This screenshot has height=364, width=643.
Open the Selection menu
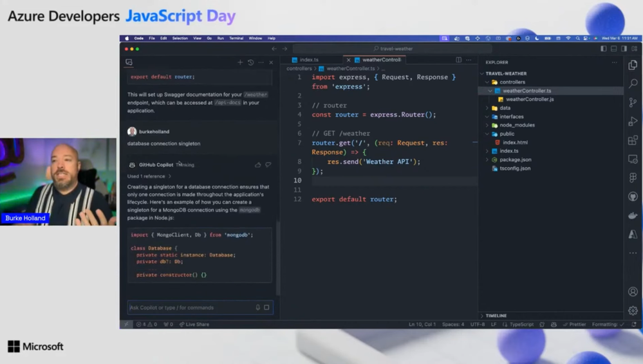click(180, 38)
